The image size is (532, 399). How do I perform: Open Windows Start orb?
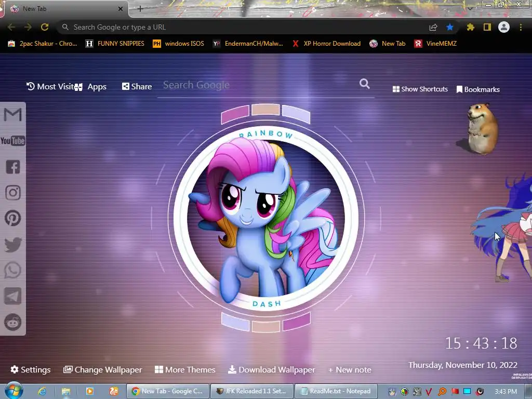(14, 390)
